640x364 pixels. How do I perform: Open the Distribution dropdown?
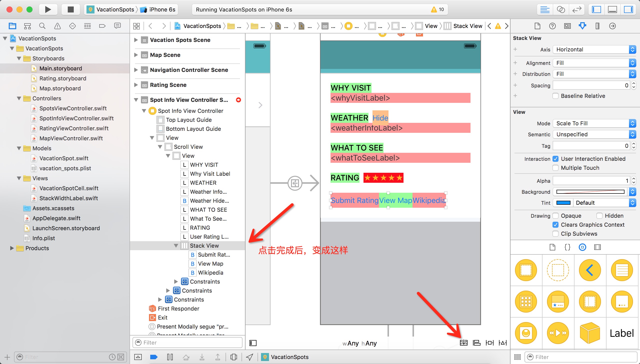594,74
